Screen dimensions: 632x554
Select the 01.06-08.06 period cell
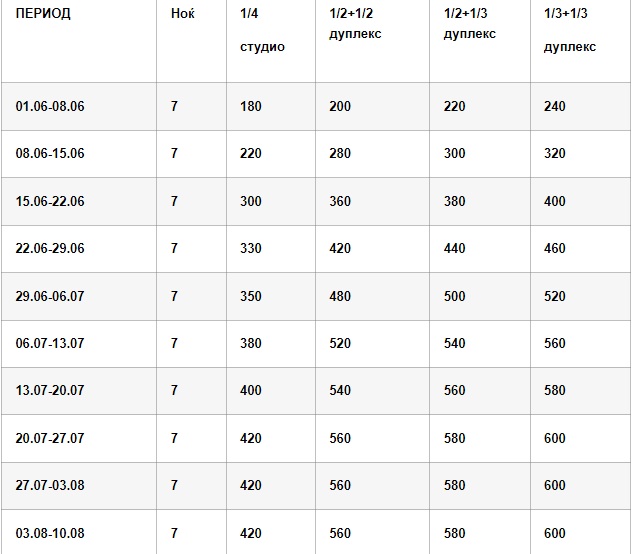[x=50, y=106]
